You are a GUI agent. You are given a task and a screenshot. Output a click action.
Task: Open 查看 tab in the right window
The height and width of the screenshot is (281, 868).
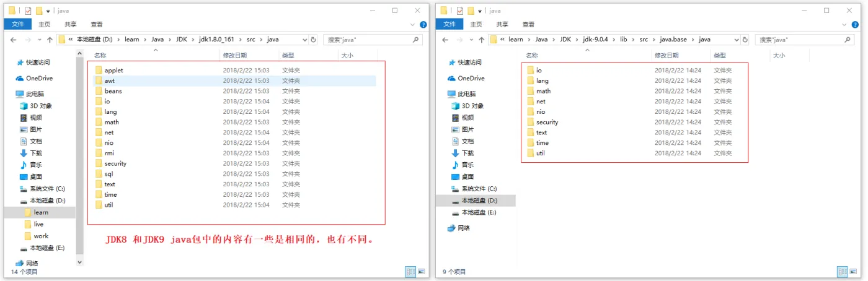pyautogui.click(x=529, y=25)
